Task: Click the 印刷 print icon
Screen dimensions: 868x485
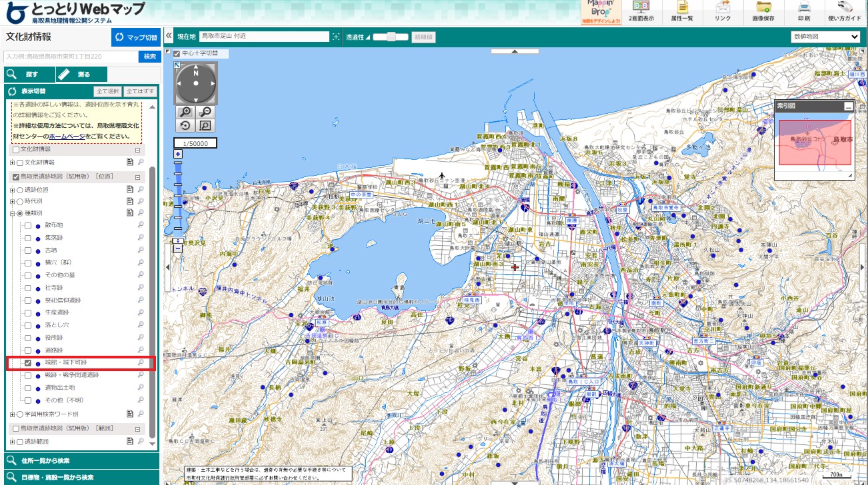Action: pyautogui.click(x=804, y=13)
